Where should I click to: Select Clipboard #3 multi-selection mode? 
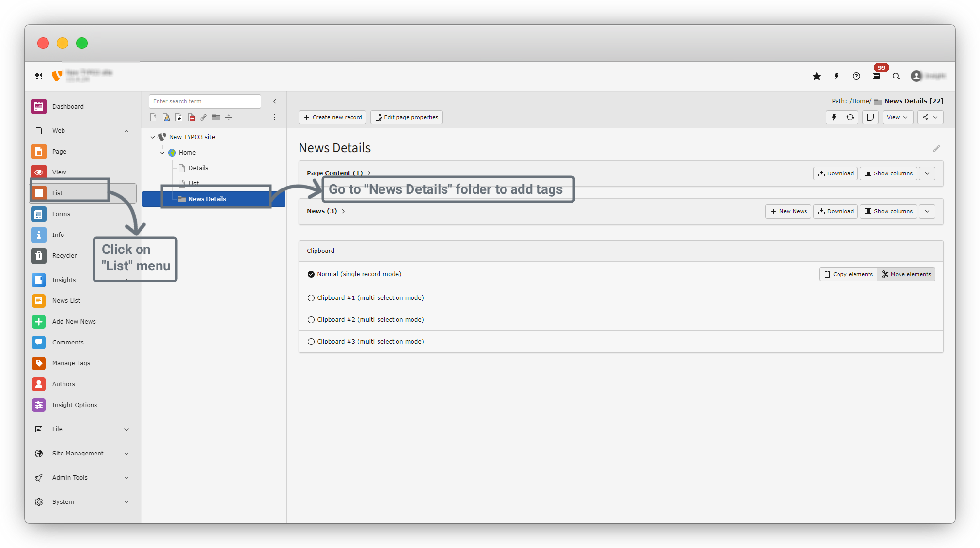[311, 342]
